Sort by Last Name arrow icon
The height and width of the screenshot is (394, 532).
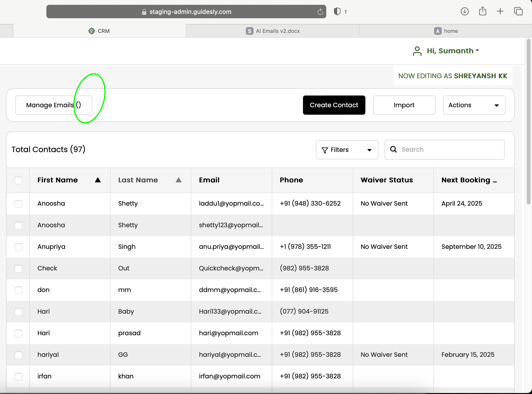tap(178, 180)
